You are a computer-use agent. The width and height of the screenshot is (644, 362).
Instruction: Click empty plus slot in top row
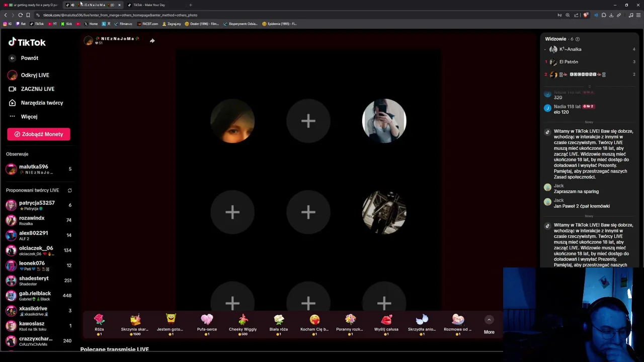[x=308, y=121]
